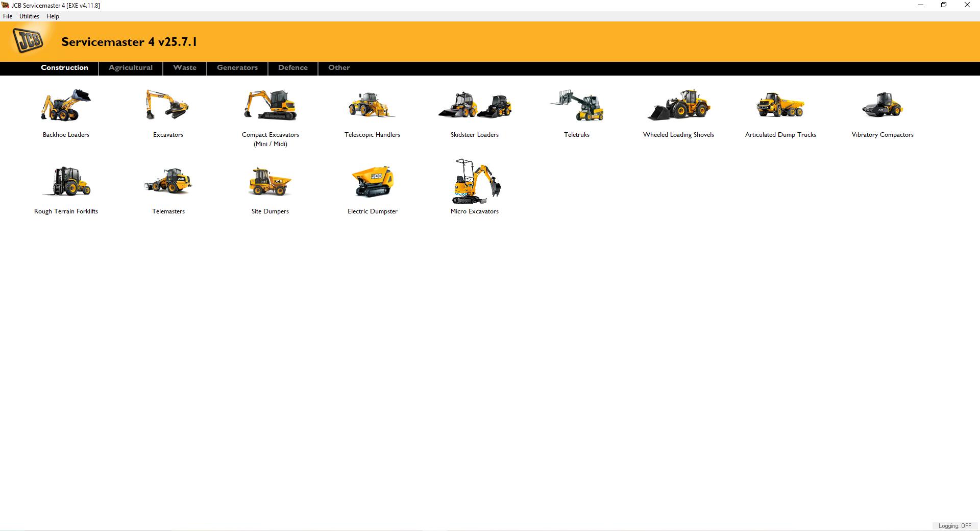The image size is (980, 531).
Task: Select the Excavators machine icon
Action: click(x=168, y=105)
